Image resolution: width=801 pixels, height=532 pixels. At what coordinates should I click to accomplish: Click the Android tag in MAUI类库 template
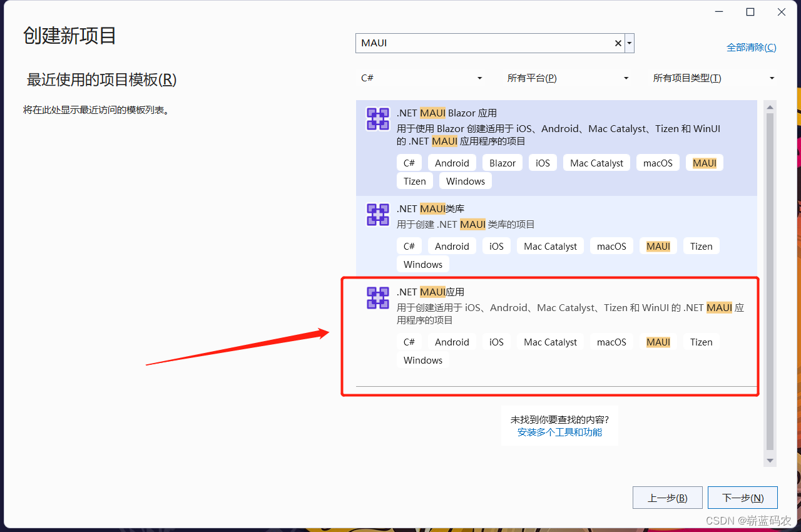452,247
